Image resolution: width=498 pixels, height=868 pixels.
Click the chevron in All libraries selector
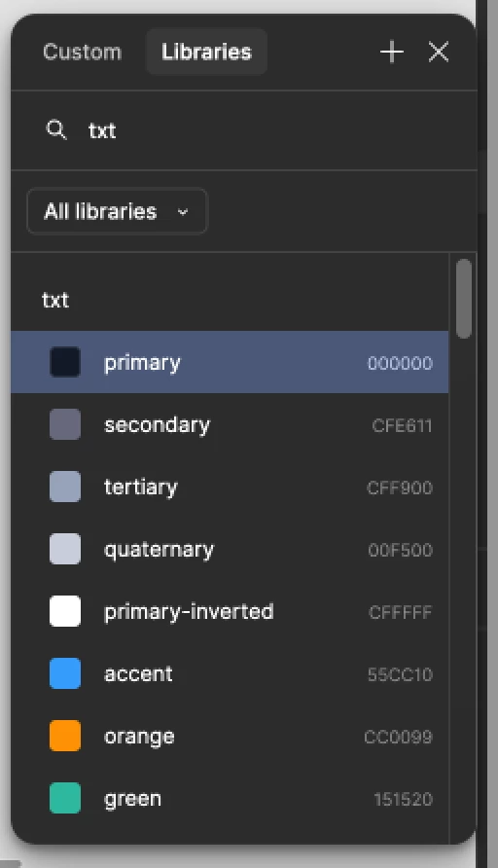[183, 212]
